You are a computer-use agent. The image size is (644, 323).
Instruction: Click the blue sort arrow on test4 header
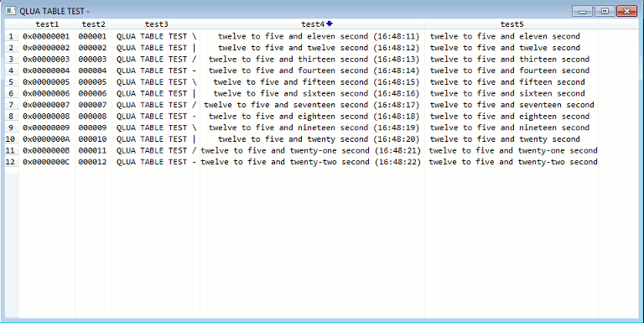330,23
